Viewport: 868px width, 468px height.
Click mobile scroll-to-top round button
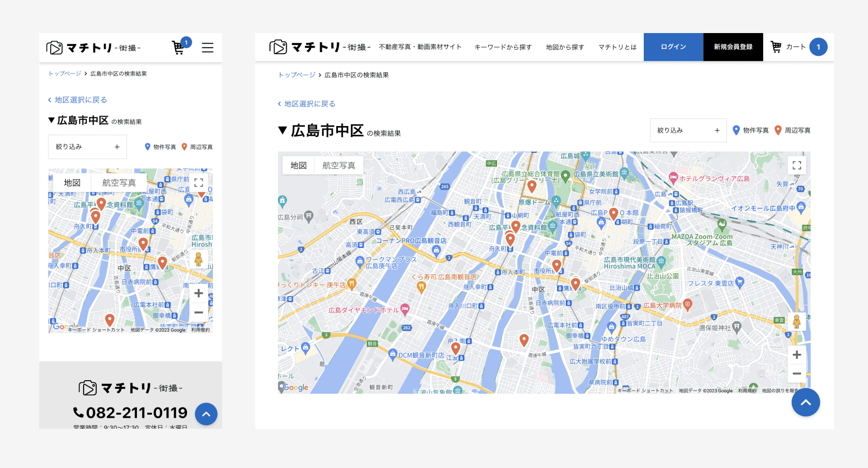206,414
